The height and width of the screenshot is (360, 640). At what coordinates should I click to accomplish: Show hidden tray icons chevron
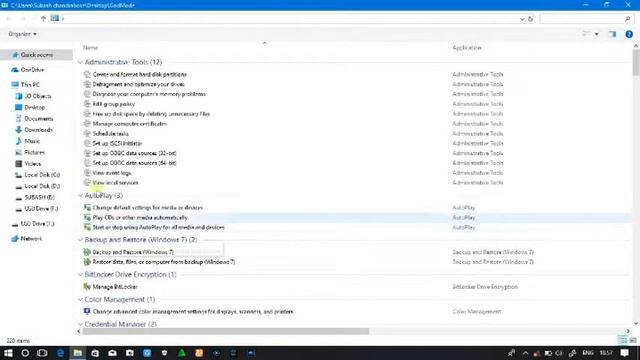pyautogui.click(x=525, y=353)
